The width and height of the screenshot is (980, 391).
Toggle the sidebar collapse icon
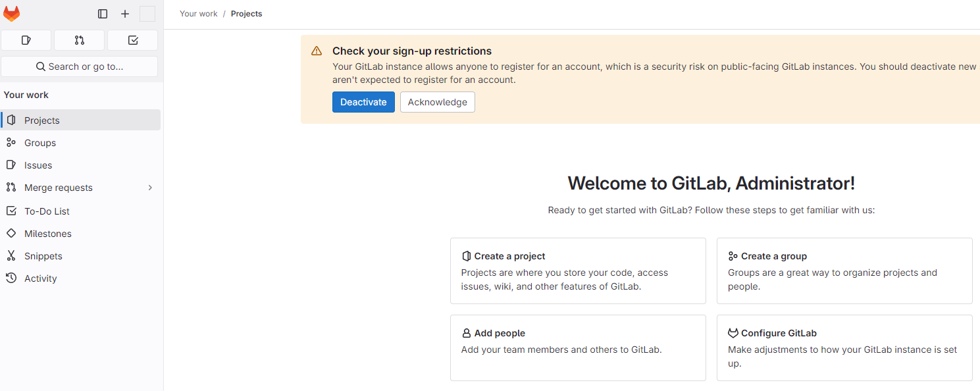pos(103,14)
